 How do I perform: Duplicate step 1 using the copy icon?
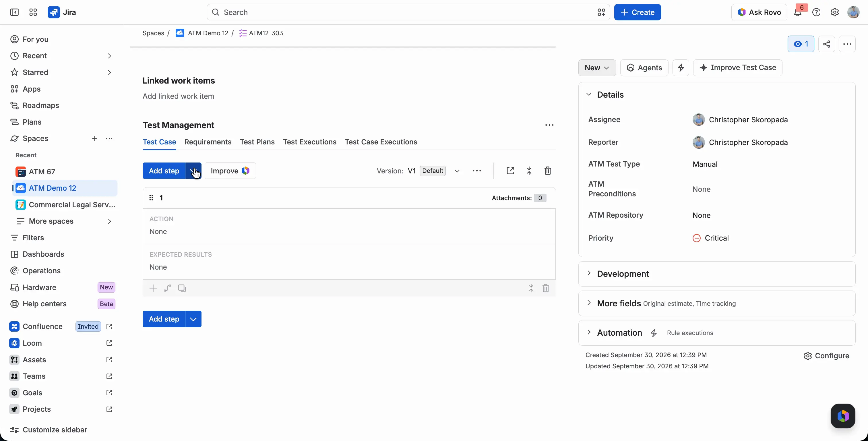point(182,288)
